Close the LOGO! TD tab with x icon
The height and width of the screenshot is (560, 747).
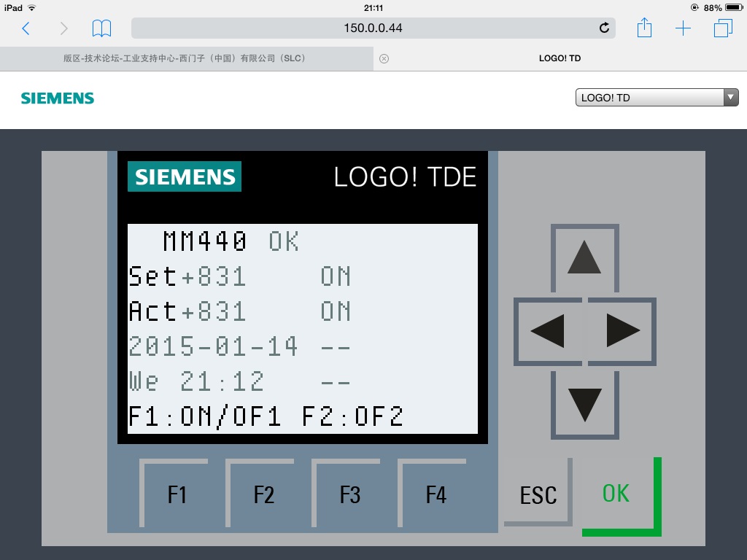(384, 58)
